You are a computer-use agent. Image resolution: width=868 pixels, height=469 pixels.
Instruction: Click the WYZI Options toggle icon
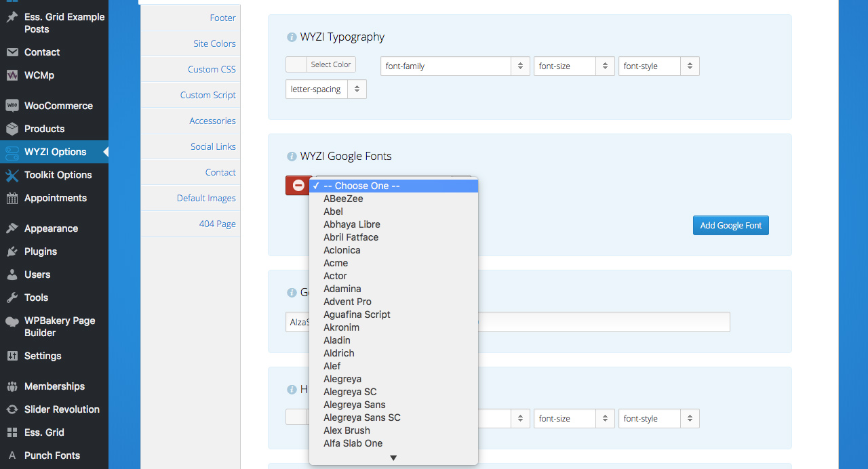click(12, 152)
